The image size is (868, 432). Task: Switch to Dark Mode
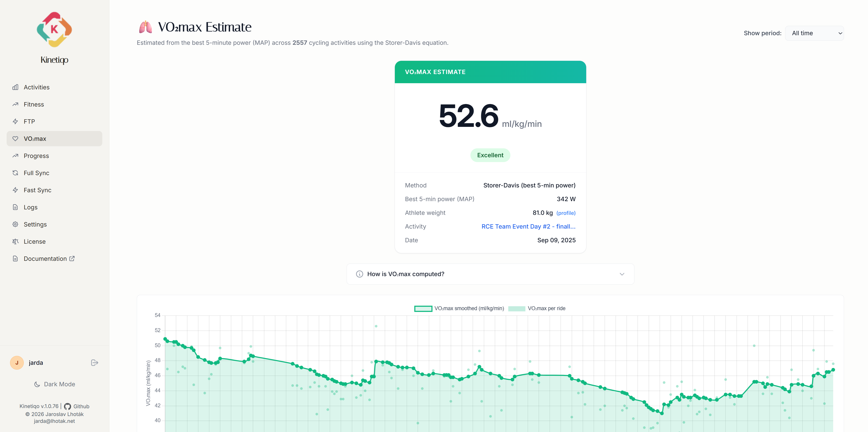click(x=55, y=384)
